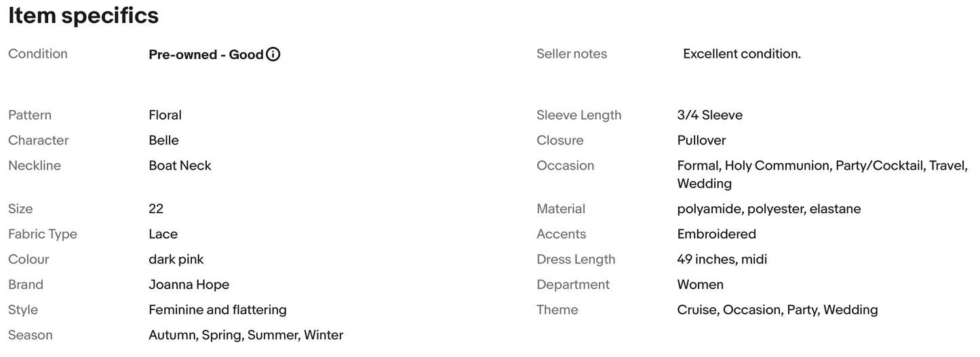Viewport: 980px width, 357px height.
Task: Select the dark pink colour value
Action: pos(176,259)
